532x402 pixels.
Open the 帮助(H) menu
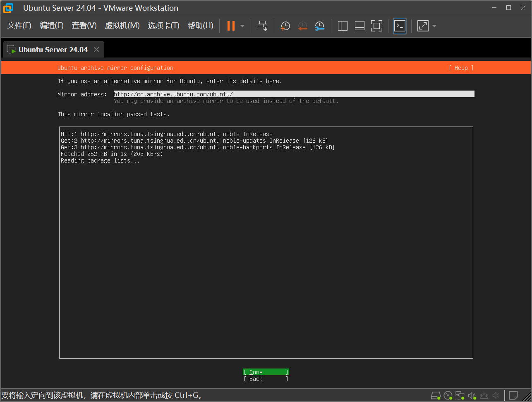pos(200,26)
